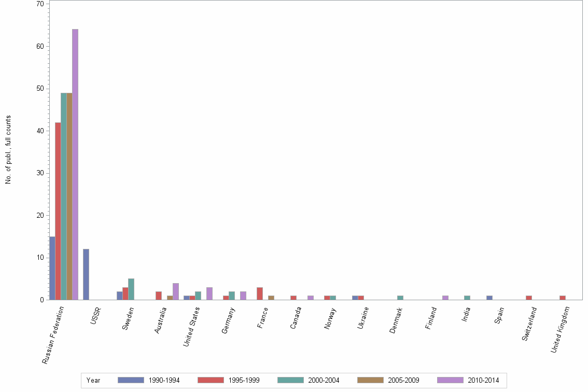Select the y-axis title text

point(8,150)
